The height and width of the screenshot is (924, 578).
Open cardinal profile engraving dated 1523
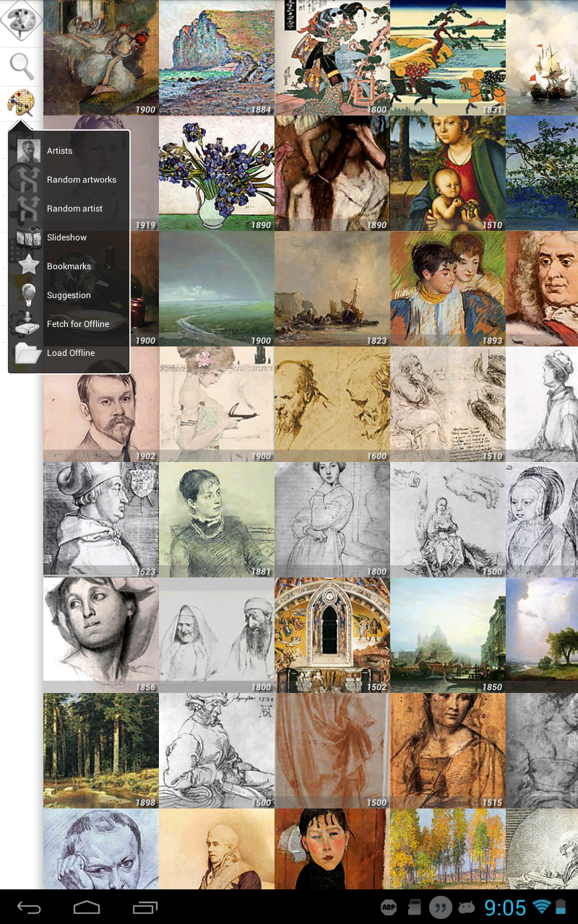(x=101, y=520)
